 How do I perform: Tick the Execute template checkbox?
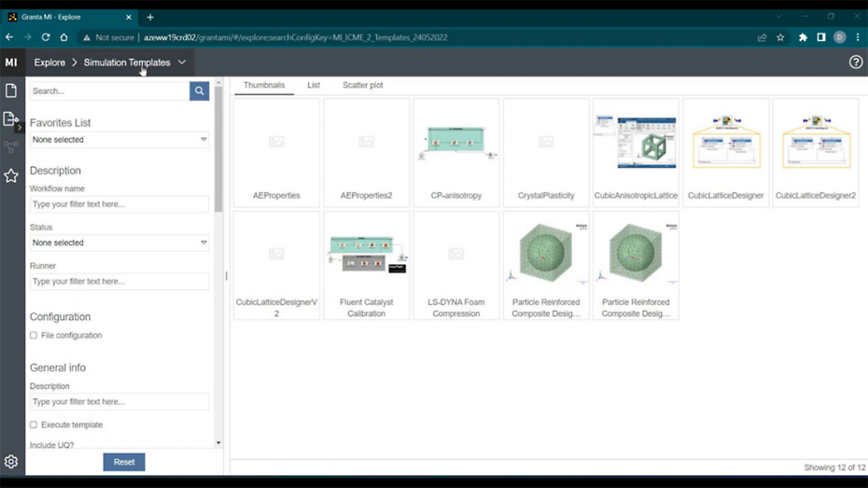pyautogui.click(x=34, y=425)
